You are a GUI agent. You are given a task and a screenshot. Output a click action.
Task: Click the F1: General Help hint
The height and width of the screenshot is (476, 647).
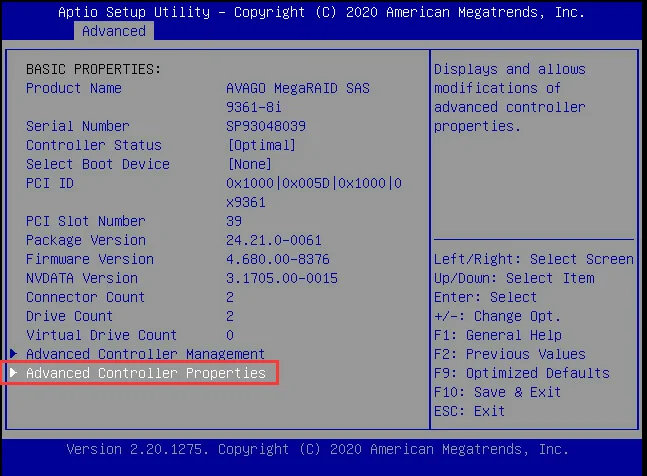[498, 335]
